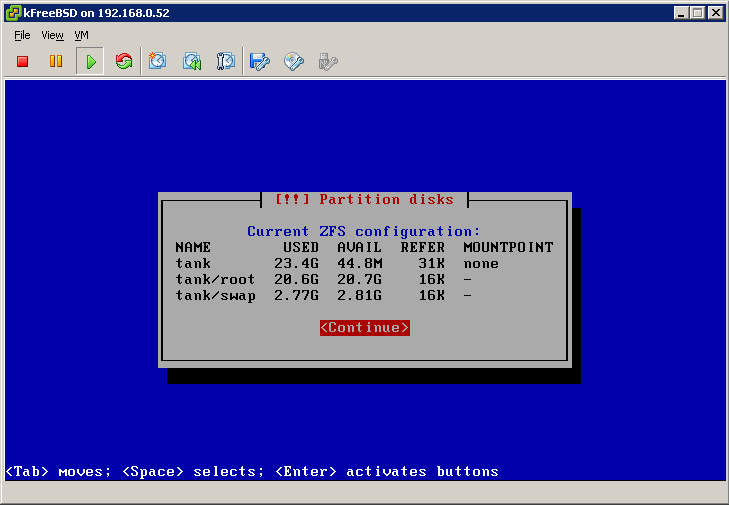Click 'Current ZFS configuration:' heading
Image resolution: width=729 pixels, height=505 pixels.
pos(363,232)
